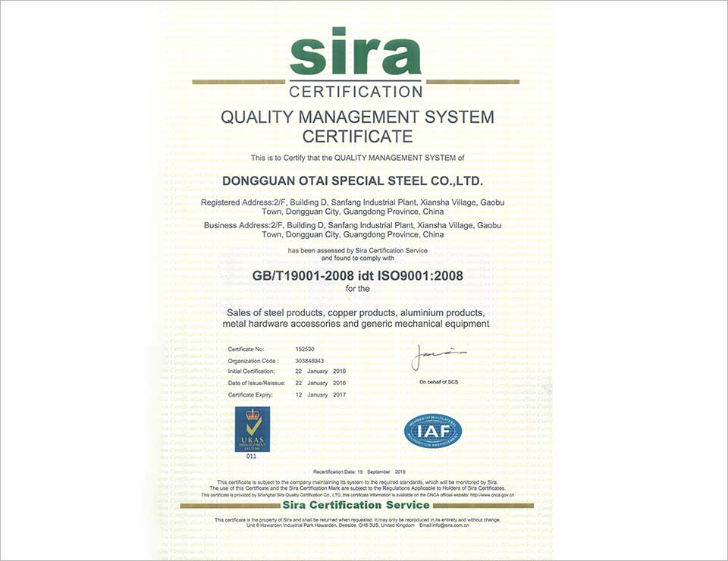The width and height of the screenshot is (728, 561).
Task: Click the Date of Issue/Reissue: label
Action: pyautogui.click(x=258, y=384)
